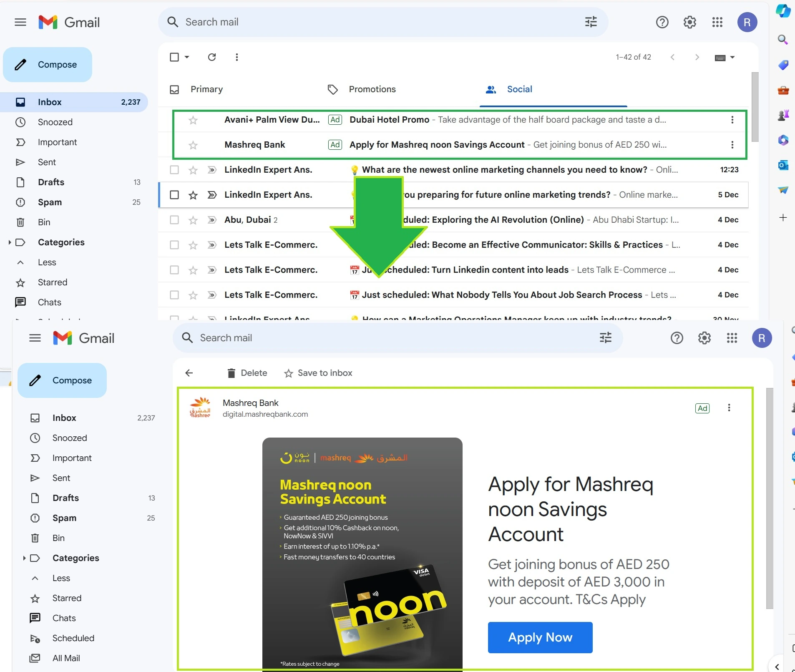Tick checkbox for Turn Linkedin content into leads email

(174, 270)
